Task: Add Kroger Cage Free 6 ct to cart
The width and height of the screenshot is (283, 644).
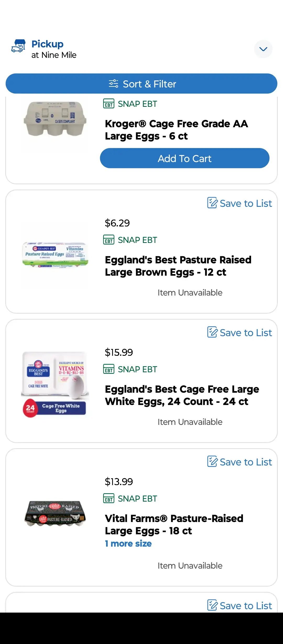Action: pos(184,158)
